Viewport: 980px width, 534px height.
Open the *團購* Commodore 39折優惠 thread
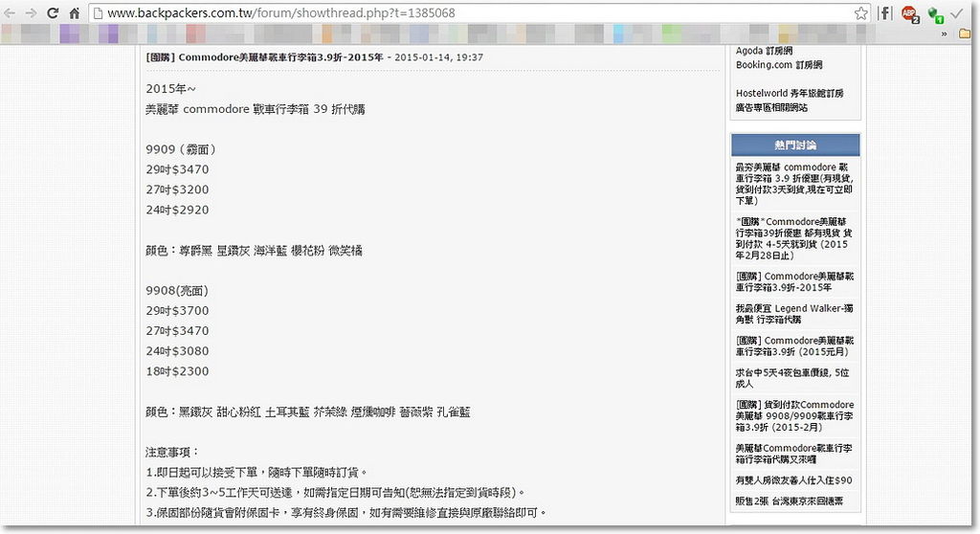tap(794, 238)
